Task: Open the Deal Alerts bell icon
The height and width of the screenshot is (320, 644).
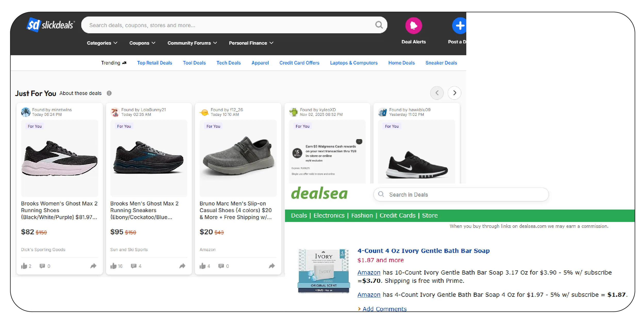Action: 413,25
